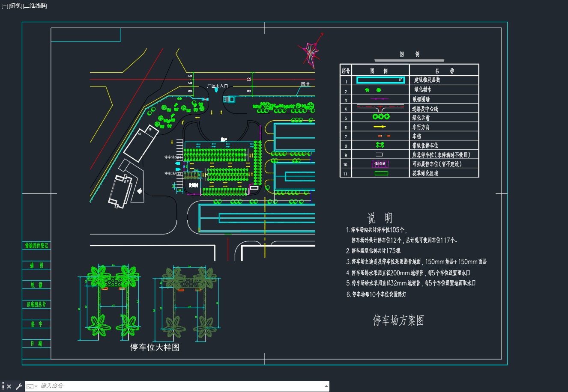This screenshot has width=568, height=392.
Task: Select note 3 about 沥青地面
Action: coord(416,261)
